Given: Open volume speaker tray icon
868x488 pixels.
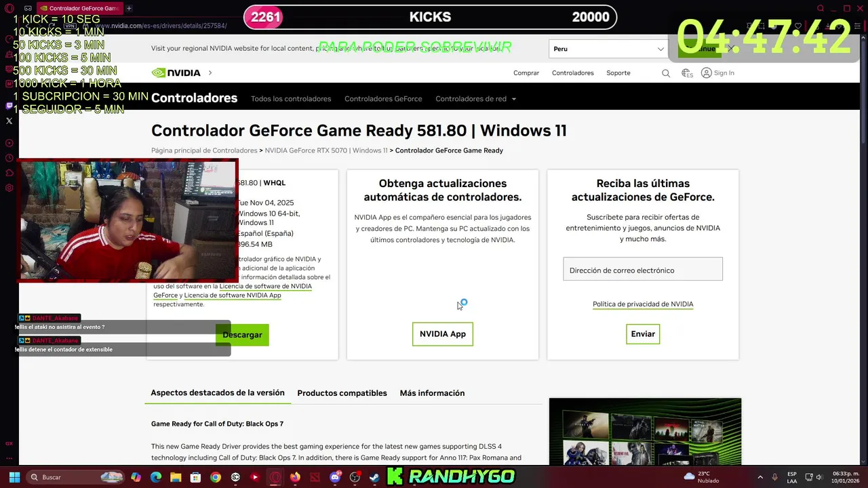Looking at the screenshot, I should click(x=819, y=477).
